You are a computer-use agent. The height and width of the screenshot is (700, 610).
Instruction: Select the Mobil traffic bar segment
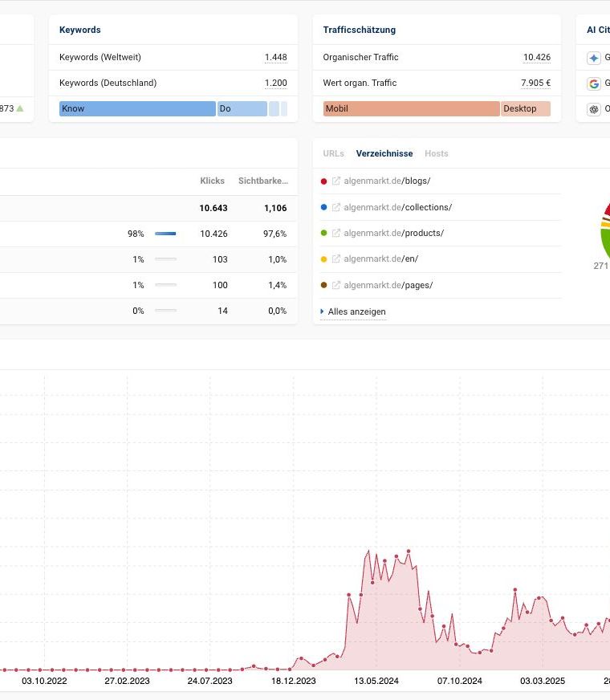411,108
